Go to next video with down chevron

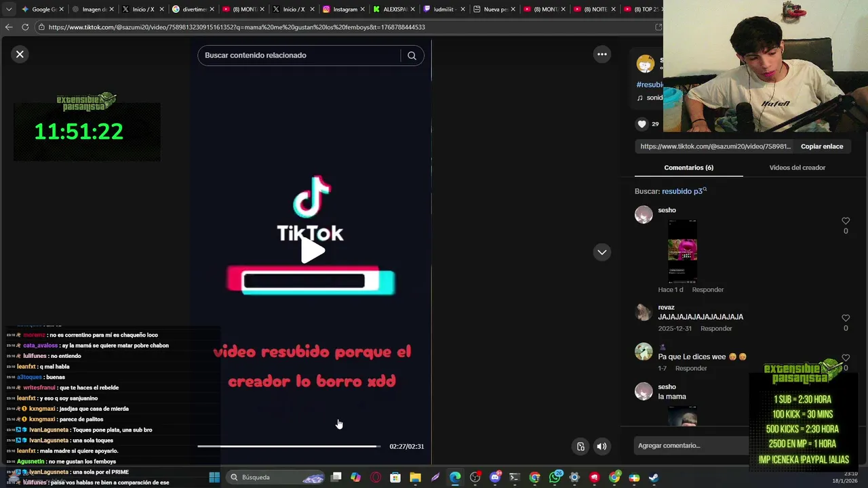click(x=601, y=252)
